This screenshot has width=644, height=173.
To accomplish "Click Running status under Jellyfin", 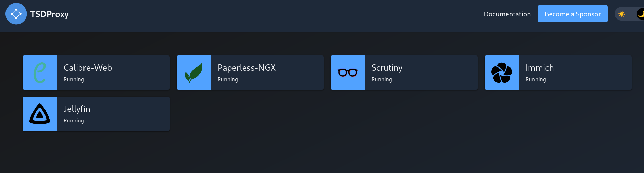I will (74, 121).
